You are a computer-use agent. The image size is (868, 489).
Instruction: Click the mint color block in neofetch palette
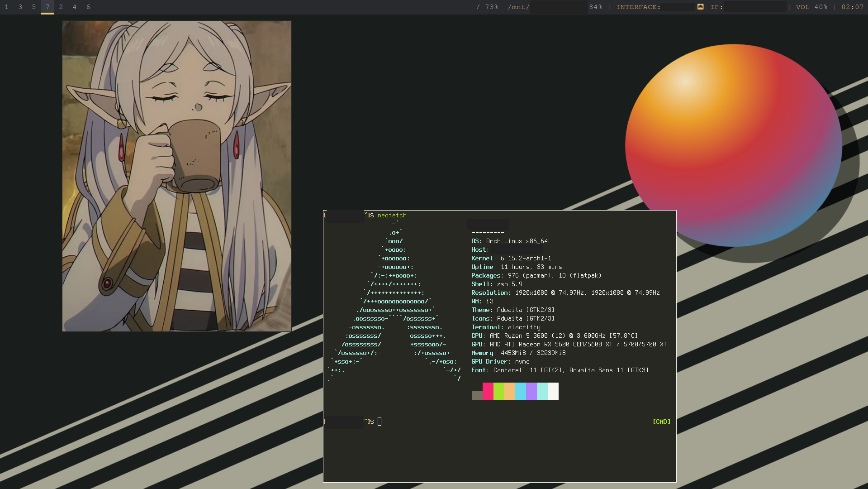pos(542,391)
